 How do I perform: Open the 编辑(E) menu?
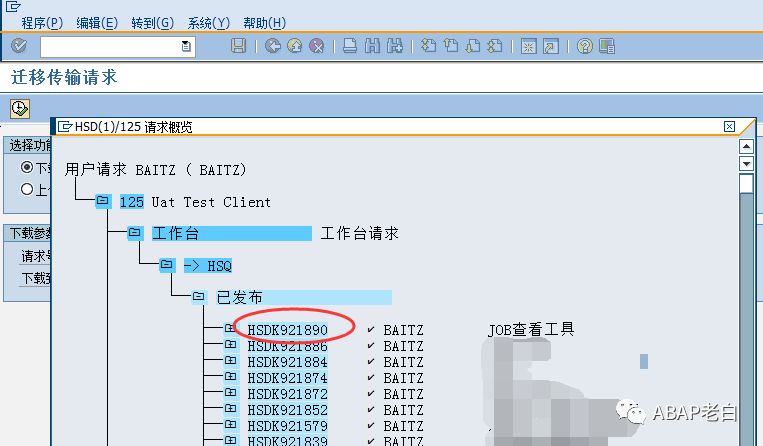point(97,23)
